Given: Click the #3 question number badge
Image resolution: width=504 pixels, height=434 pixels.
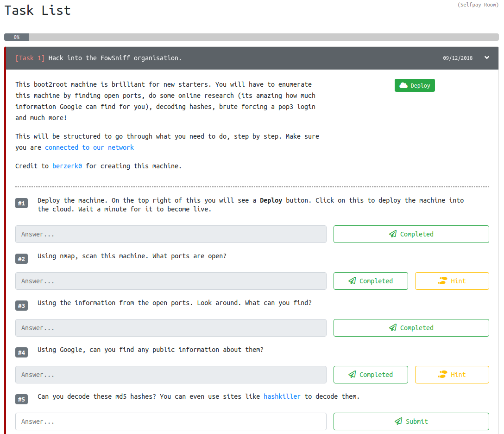Looking at the screenshot, I should click(21, 306).
